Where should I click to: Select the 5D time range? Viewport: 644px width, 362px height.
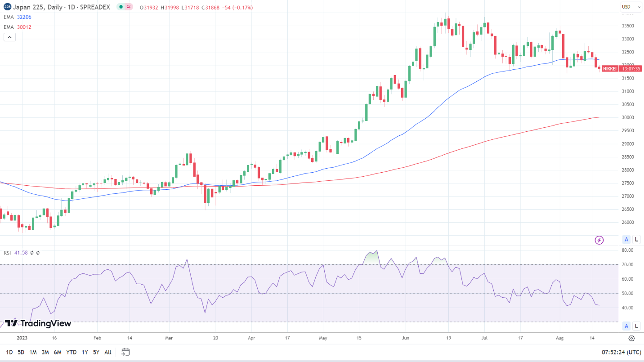(21, 352)
